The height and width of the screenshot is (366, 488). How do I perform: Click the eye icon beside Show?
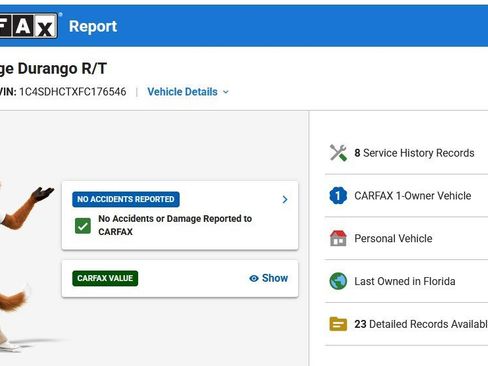(254, 278)
